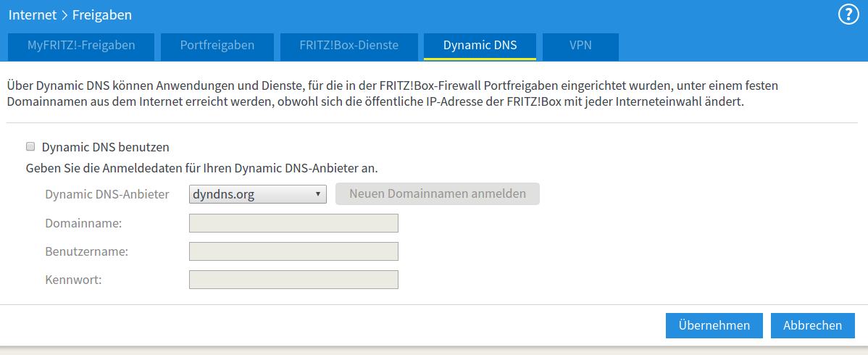
Task: Open the Portfreigaben tab
Action: tap(217, 46)
